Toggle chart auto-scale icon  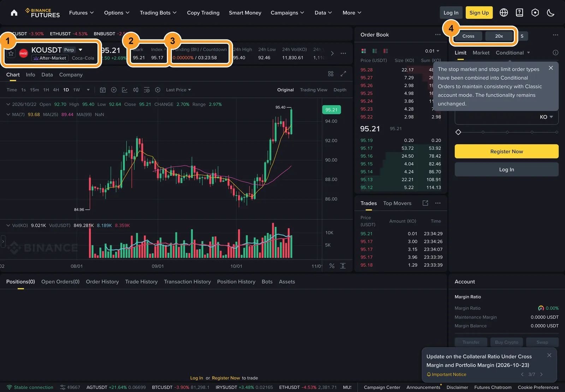(x=343, y=266)
